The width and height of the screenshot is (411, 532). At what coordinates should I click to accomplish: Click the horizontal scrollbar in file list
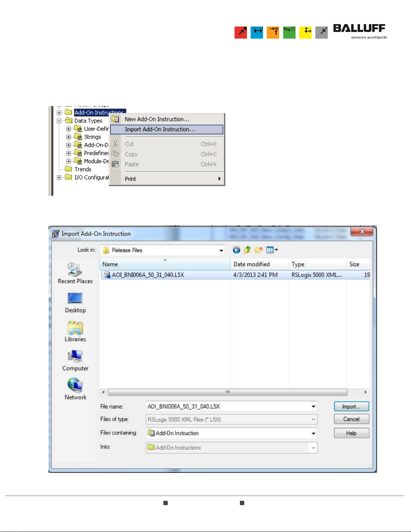click(227, 392)
